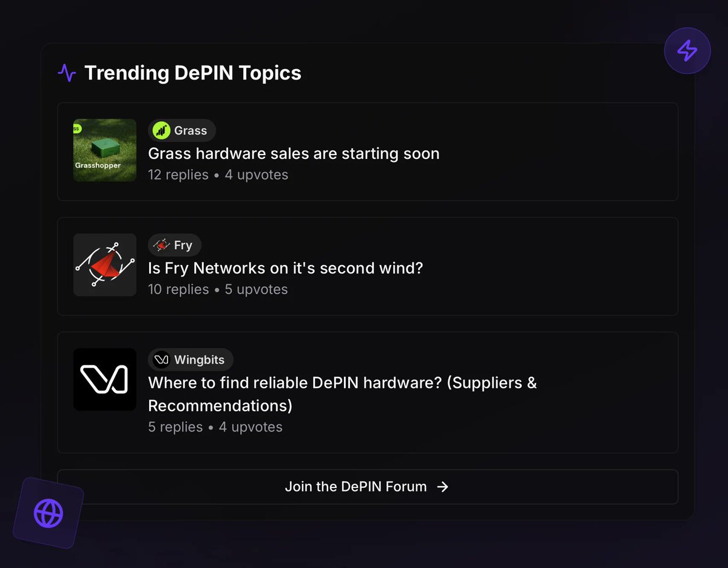Open the Fry Networks logo thumbnail
728x568 pixels.
pyautogui.click(x=105, y=265)
